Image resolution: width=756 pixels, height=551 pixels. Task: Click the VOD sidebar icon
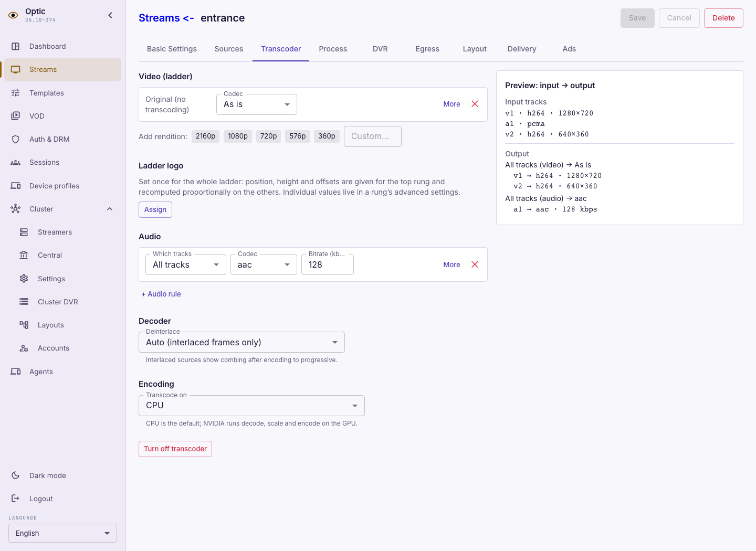16,116
